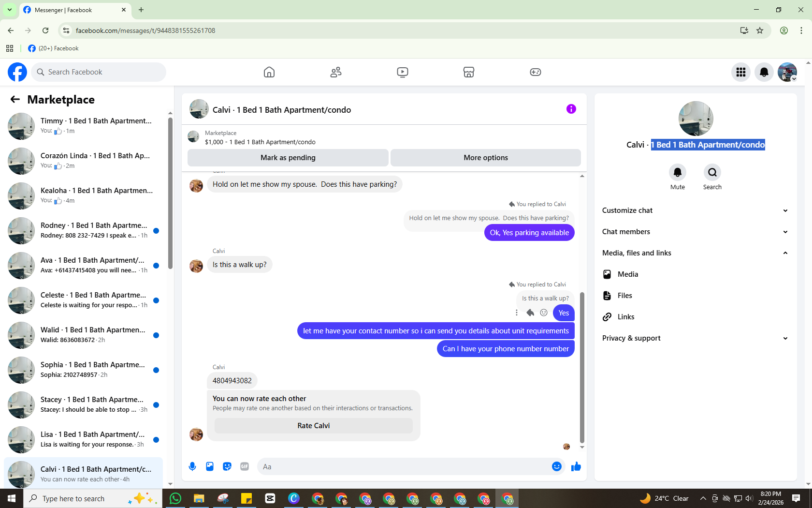Choose a GIF icon

coord(245,466)
